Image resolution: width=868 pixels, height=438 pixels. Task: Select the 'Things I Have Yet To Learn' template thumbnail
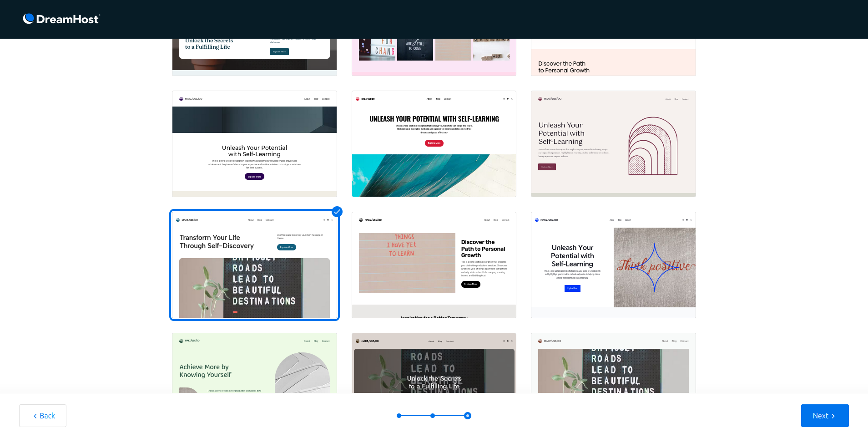(x=434, y=263)
